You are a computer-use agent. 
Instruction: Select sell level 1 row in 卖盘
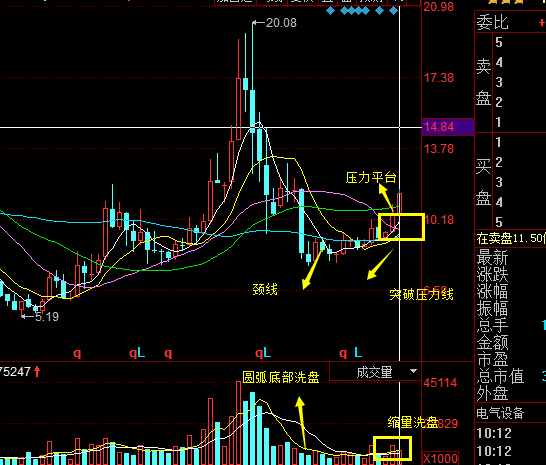519,122
